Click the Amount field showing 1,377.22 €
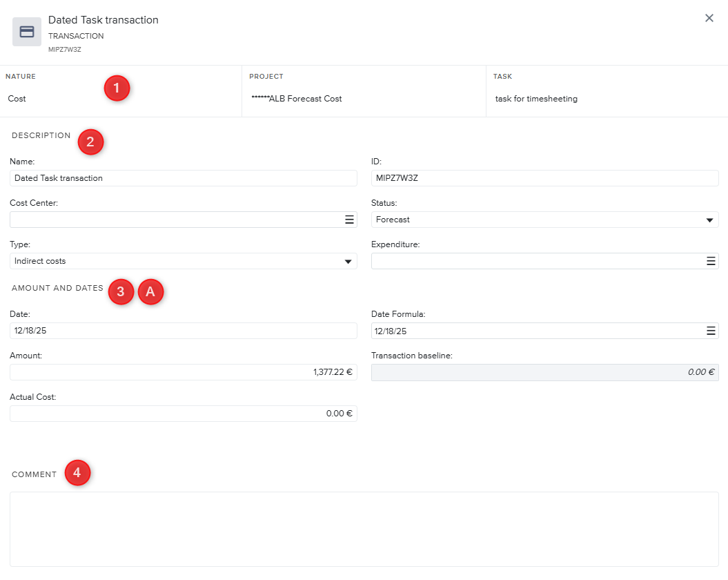The width and height of the screenshot is (728, 580). (183, 372)
